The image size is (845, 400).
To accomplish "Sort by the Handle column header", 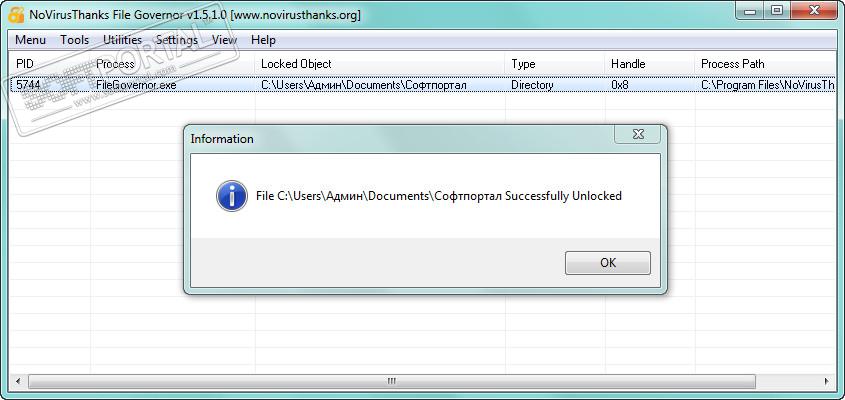I will coord(650,64).
